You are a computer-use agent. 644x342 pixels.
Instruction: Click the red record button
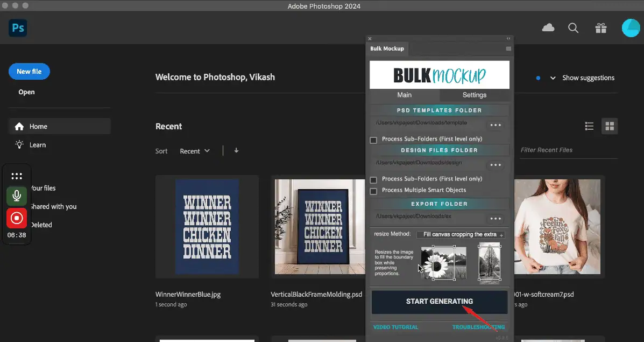[x=17, y=218]
